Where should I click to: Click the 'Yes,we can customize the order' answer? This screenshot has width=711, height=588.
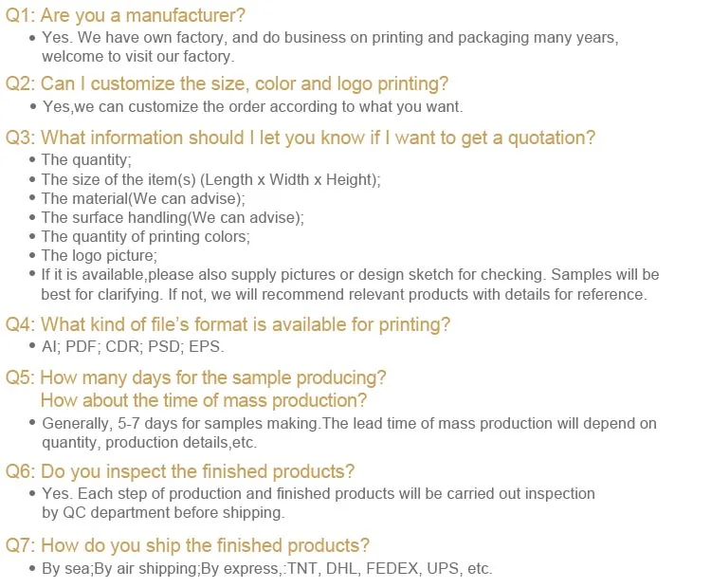tap(252, 107)
